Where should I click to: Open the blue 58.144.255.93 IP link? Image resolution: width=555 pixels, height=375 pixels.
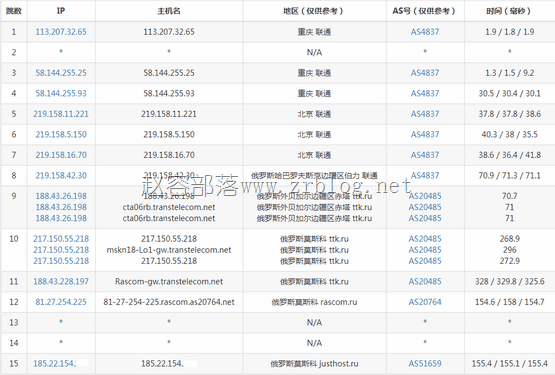(61, 93)
